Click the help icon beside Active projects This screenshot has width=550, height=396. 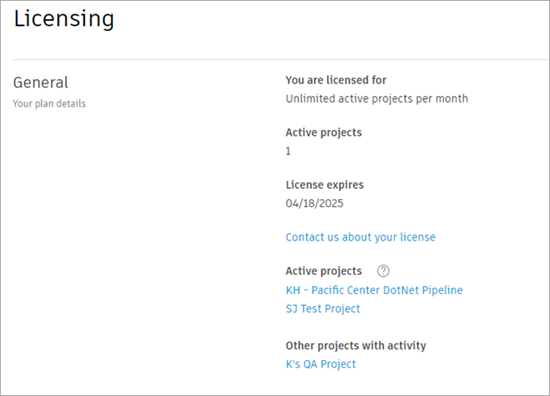(383, 271)
